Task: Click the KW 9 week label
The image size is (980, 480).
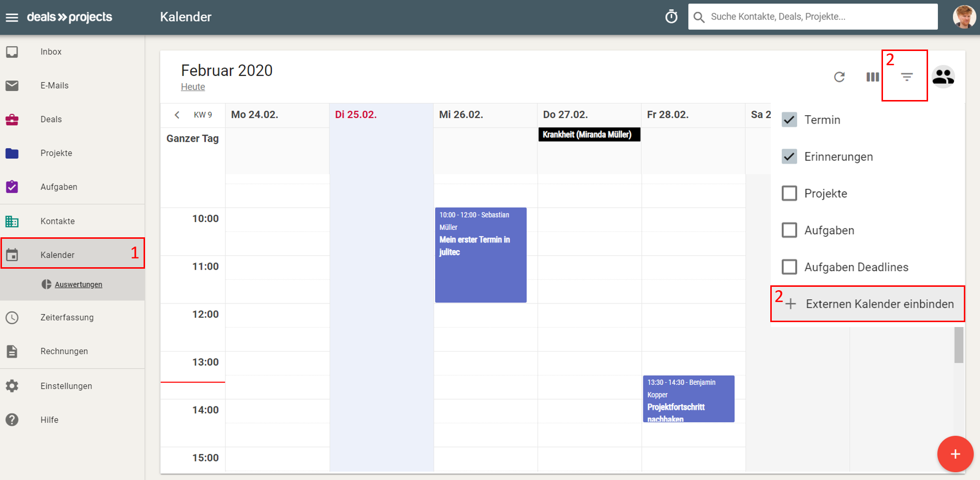Action: [203, 115]
